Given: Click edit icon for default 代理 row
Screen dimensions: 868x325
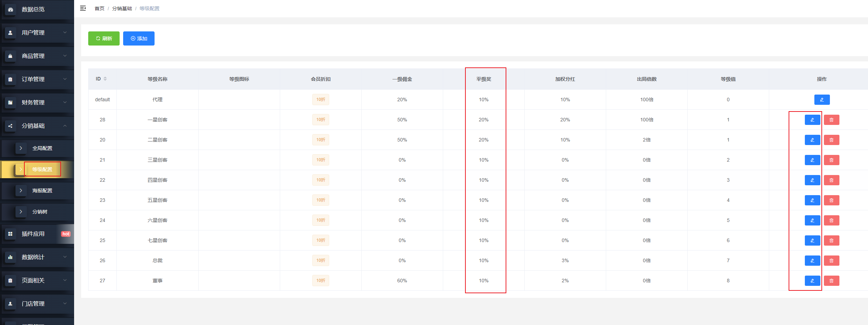Looking at the screenshot, I should pyautogui.click(x=822, y=100).
